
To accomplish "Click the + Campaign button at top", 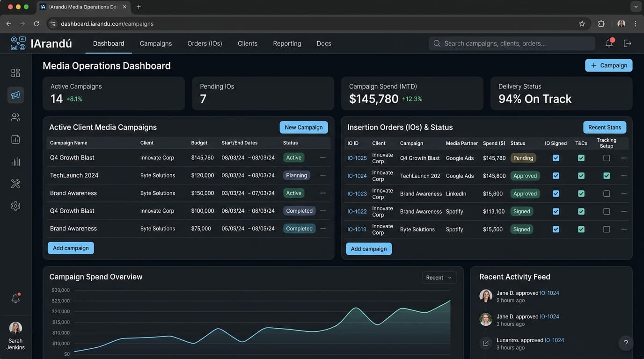I will 608,65.
